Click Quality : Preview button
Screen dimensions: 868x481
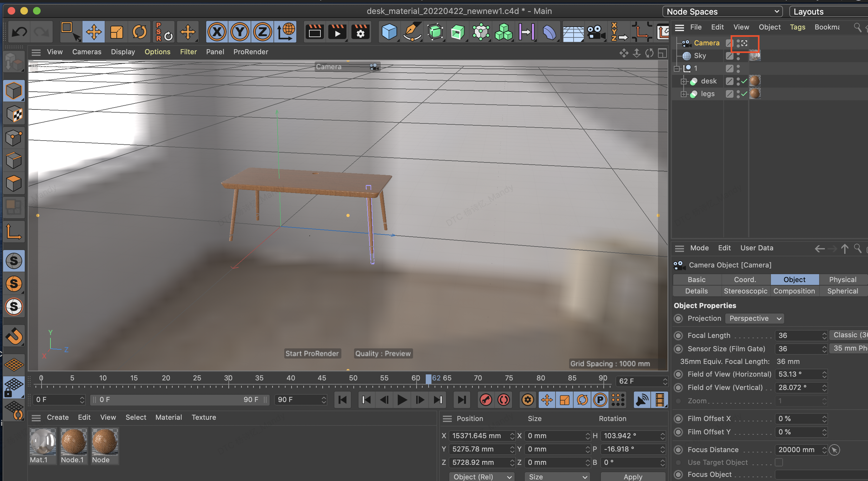tap(383, 353)
